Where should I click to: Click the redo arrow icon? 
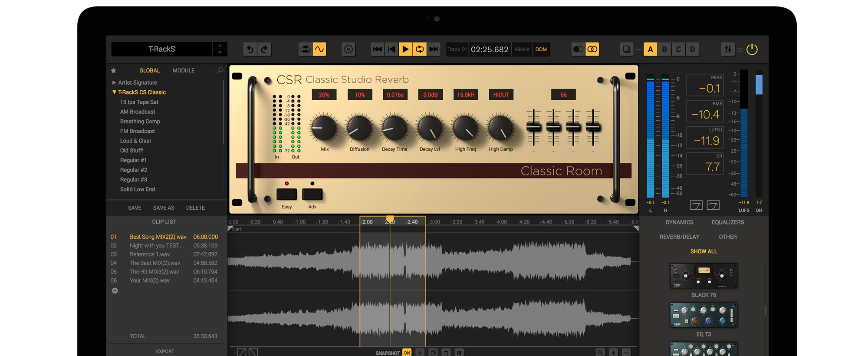coord(264,49)
